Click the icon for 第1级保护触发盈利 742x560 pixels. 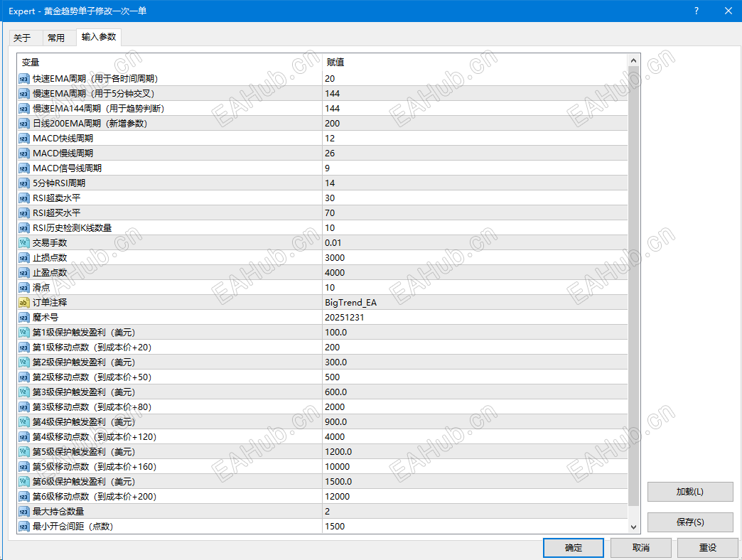coord(23,333)
